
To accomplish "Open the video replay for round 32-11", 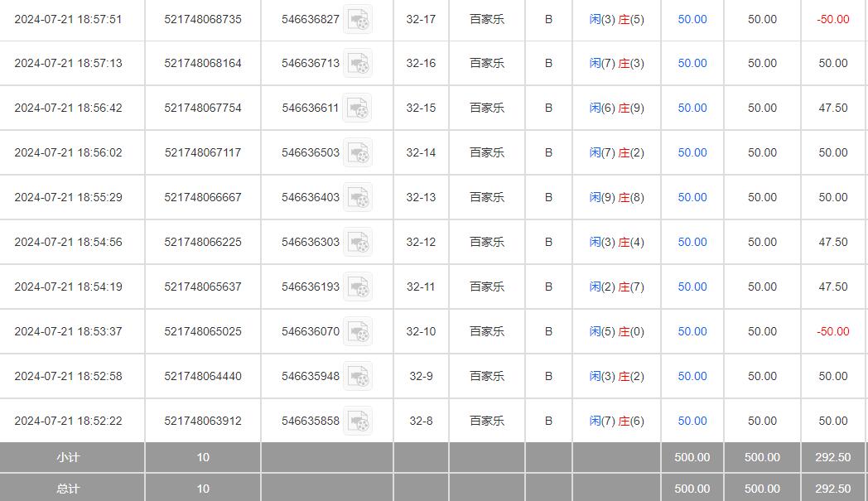I will coord(357,287).
